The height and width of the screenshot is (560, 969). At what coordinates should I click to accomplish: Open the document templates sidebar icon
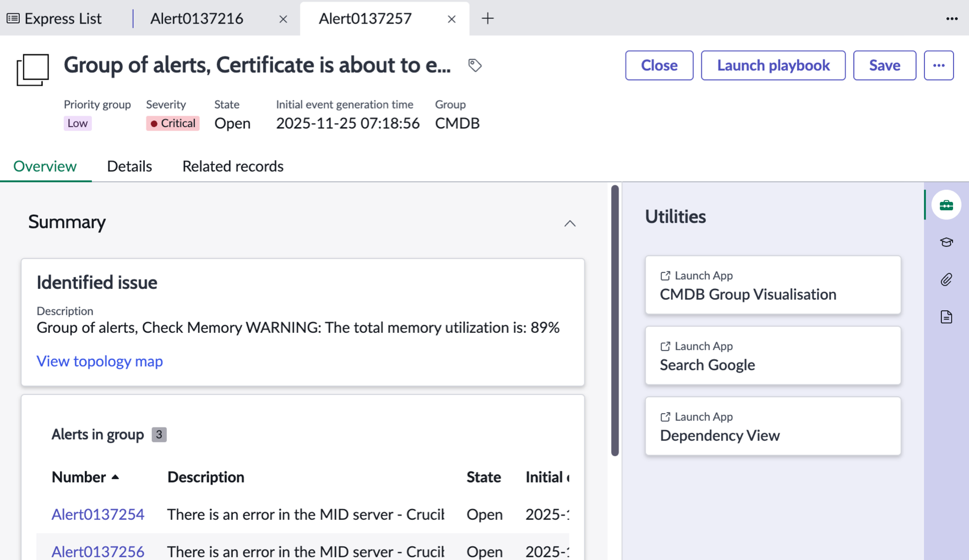pyautogui.click(x=946, y=317)
